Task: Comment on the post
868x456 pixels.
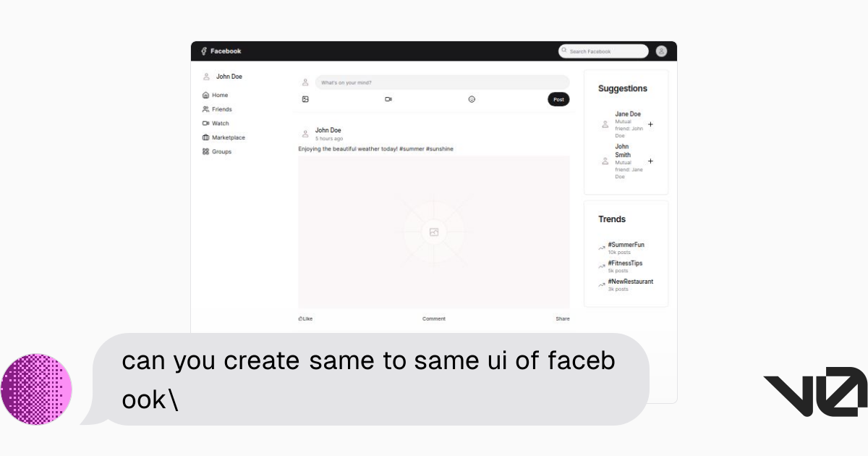Action: coord(434,318)
